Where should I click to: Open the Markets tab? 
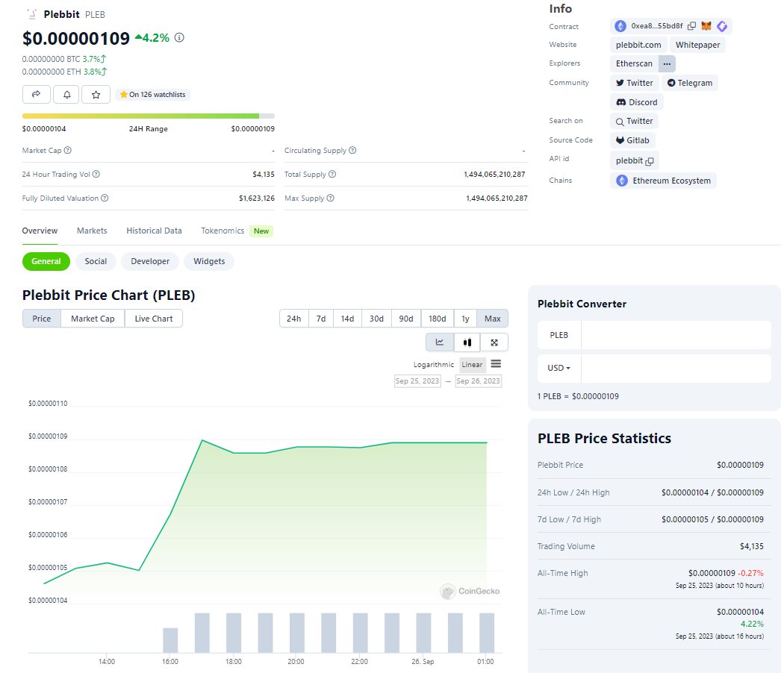click(92, 231)
